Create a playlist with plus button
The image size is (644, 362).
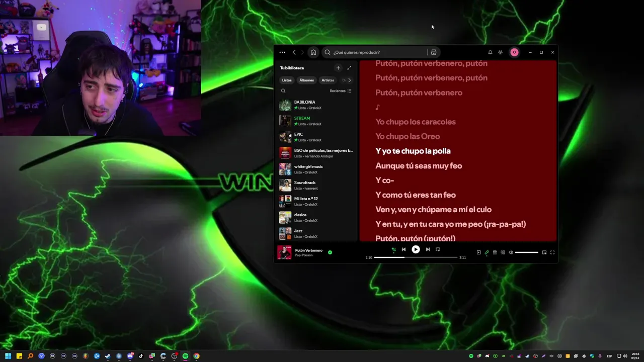click(x=338, y=68)
